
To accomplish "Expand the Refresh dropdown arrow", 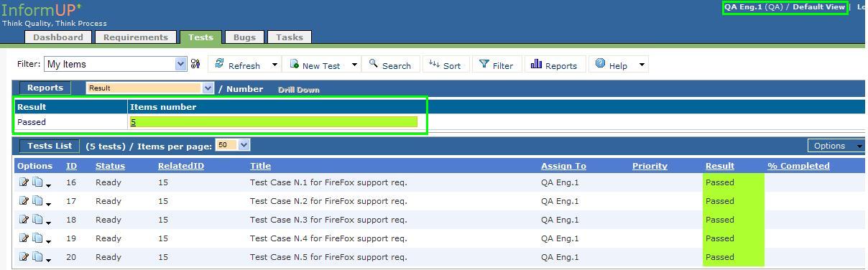I will (x=274, y=65).
